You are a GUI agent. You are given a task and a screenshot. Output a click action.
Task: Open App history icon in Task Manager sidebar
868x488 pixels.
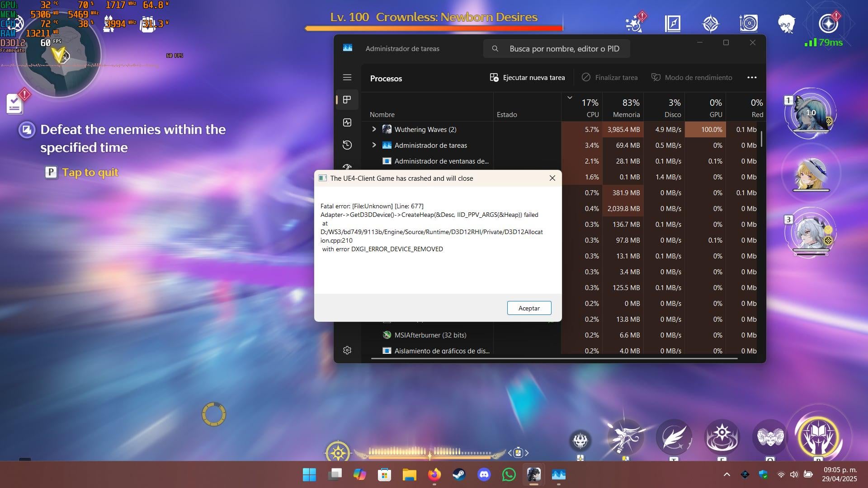tap(347, 145)
